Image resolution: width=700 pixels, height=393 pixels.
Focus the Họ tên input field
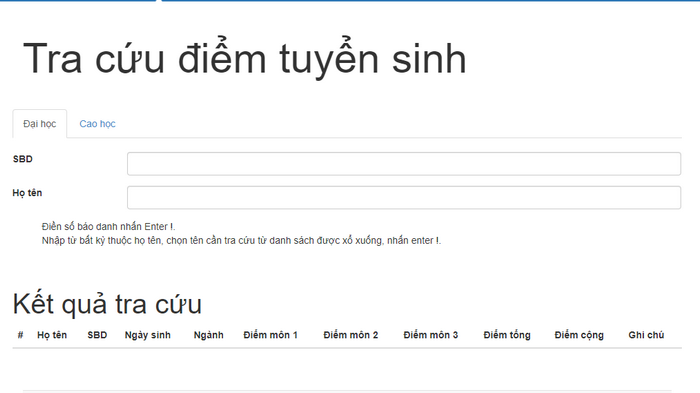point(404,197)
